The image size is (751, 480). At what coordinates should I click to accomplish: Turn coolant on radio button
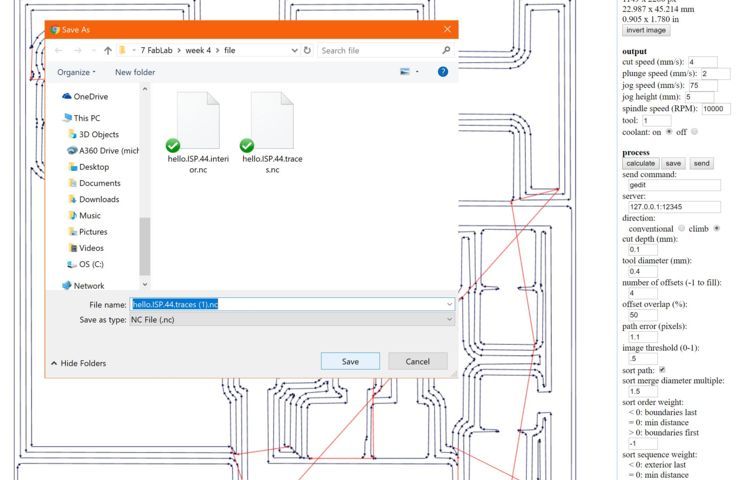click(669, 132)
